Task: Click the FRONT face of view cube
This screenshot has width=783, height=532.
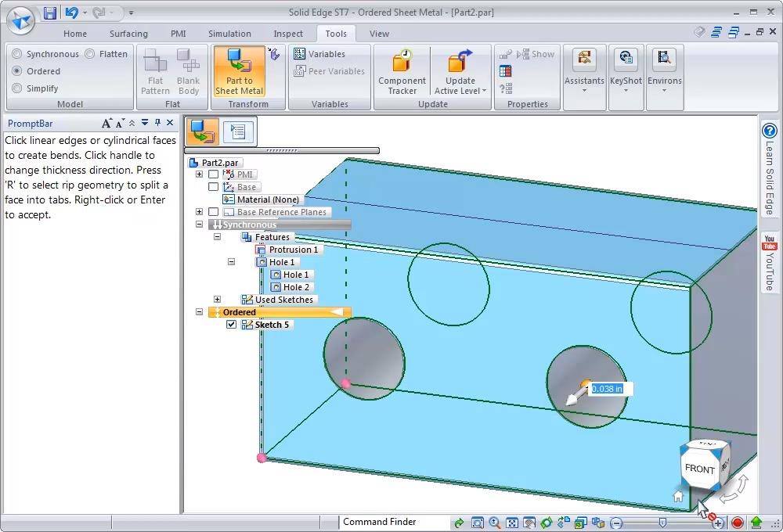Action: pos(699,468)
